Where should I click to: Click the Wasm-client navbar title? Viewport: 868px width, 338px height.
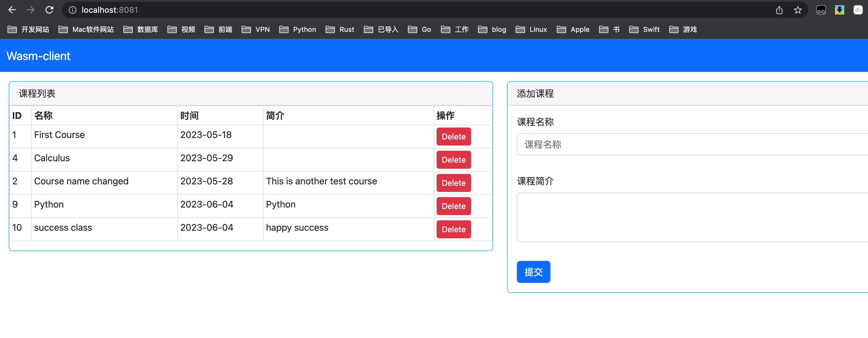tap(39, 56)
